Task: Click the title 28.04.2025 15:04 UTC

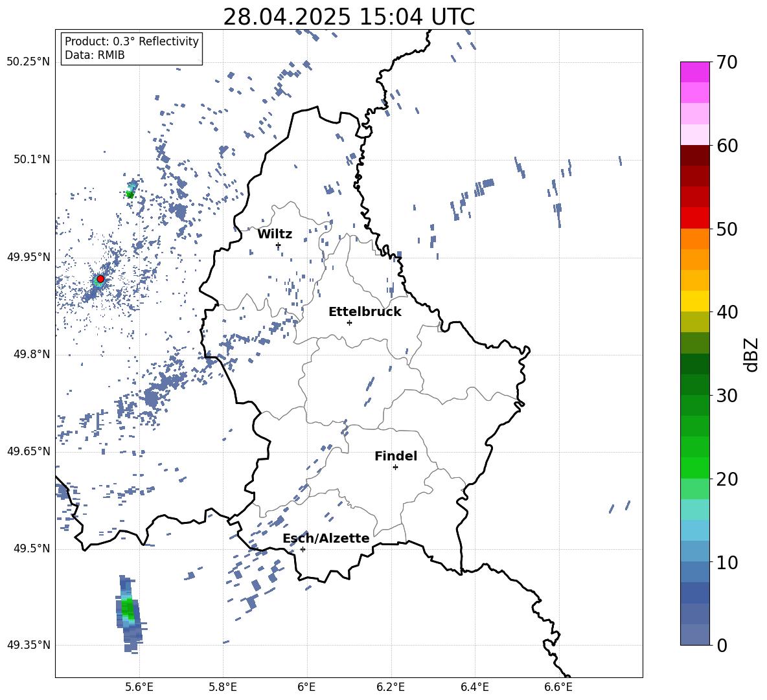Action: [x=349, y=17]
